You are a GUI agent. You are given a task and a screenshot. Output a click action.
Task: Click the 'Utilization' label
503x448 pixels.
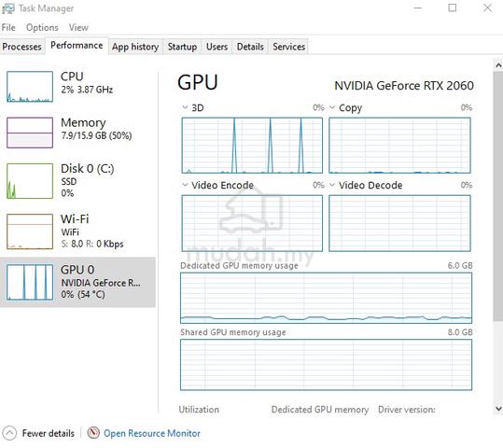(199, 410)
